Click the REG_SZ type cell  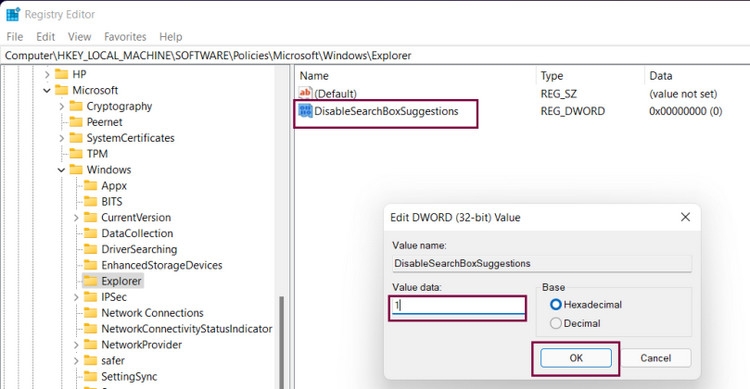(559, 93)
